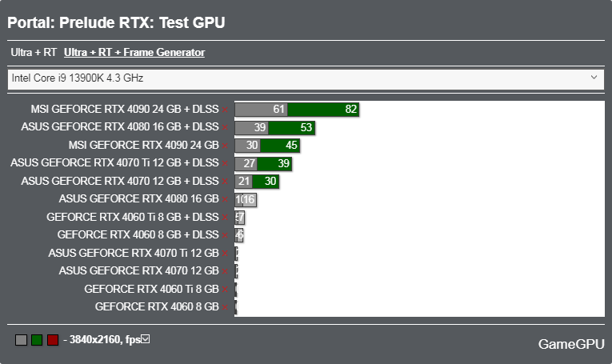Click the ASUS GEFORCE RTX 4070 Ti 12 GB label without DLSS
Screen dimensions: 612x364
[134, 253]
